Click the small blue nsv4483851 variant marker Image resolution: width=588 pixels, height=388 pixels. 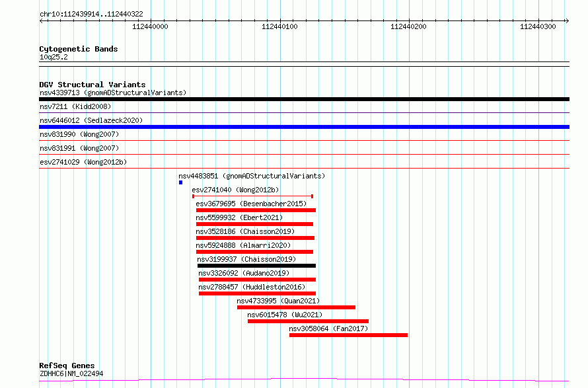tap(180, 182)
